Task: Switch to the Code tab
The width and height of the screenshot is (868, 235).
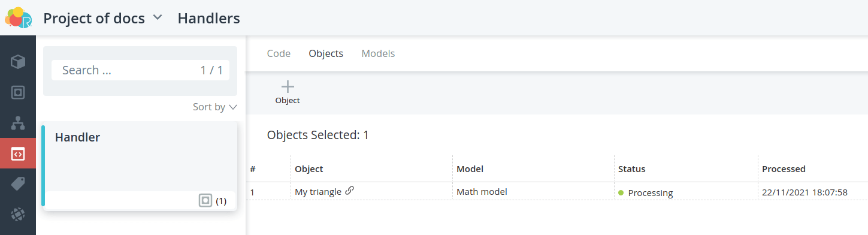Action: point(279,53)
